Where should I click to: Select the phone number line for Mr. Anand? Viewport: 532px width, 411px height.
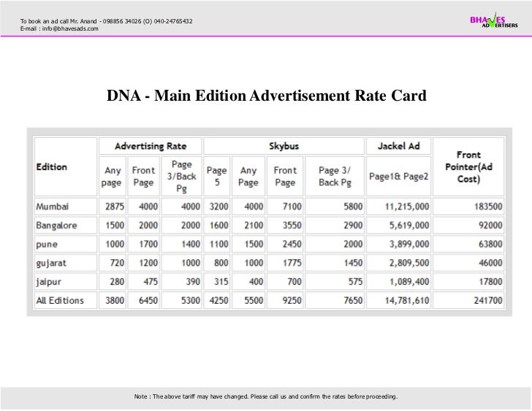pyautogui.click(x=106, y=21)
